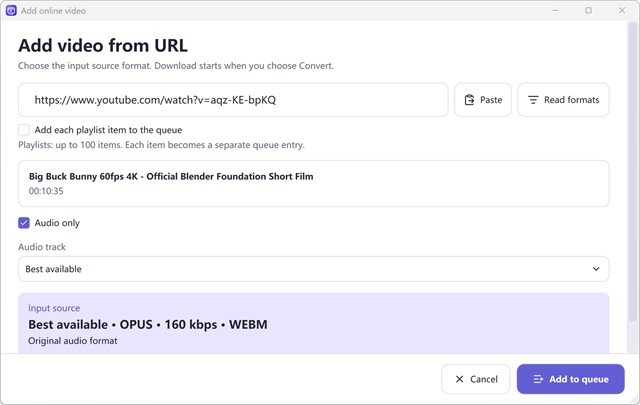Click the app icon in title bar
640x405 pixels.
coord(11,11)
